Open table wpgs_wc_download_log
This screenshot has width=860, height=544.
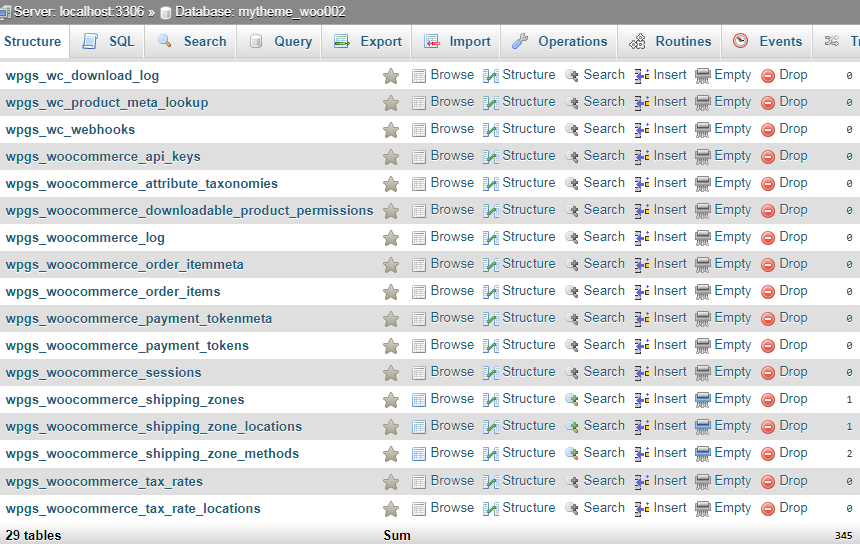click(82, 76)
